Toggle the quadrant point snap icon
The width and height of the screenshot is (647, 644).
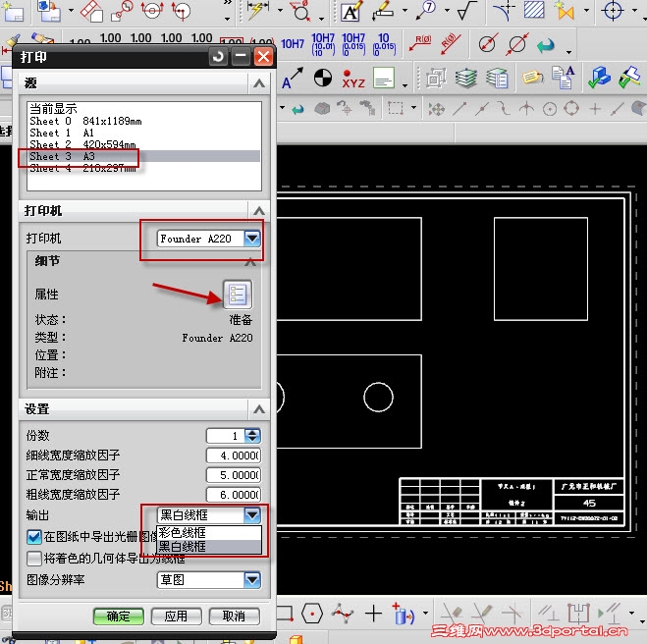point(571,109)
